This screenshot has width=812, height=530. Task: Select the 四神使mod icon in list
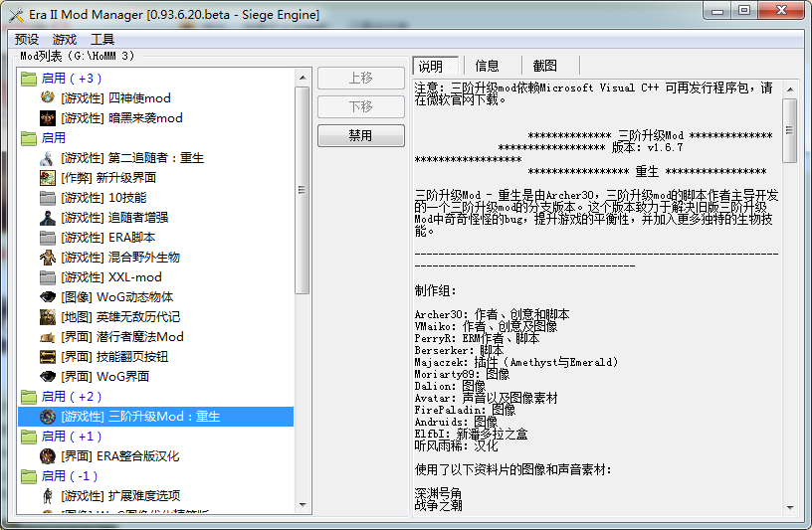click(x=48, y=98)
